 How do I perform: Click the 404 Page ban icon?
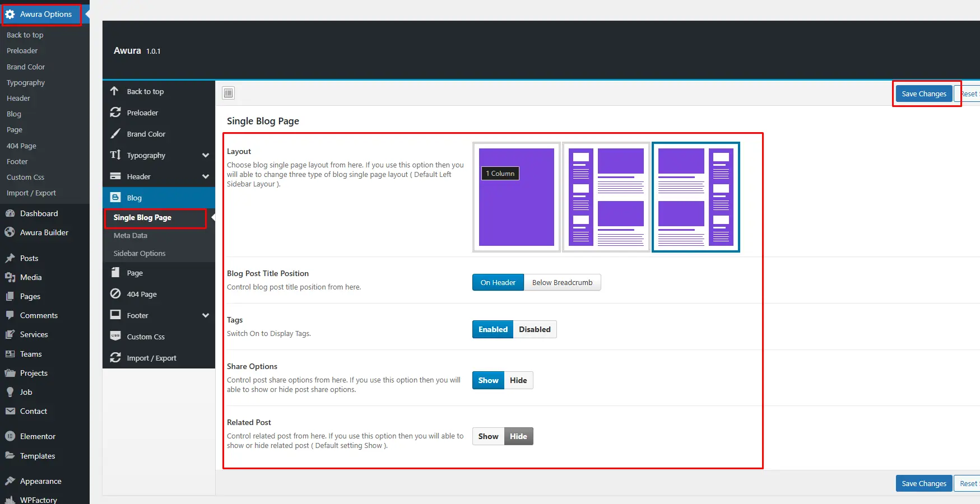coord(115,293)
